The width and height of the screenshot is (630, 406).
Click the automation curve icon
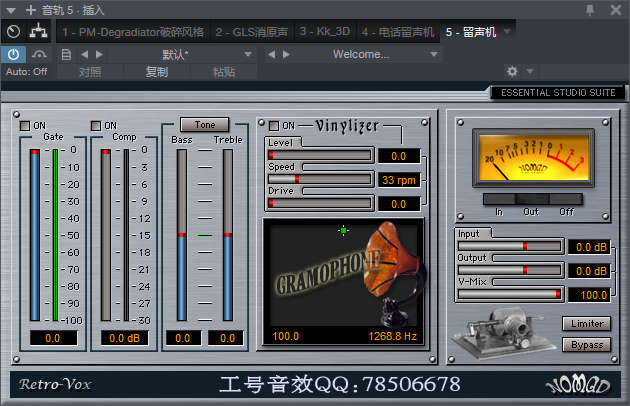click(x=39, y=54)
